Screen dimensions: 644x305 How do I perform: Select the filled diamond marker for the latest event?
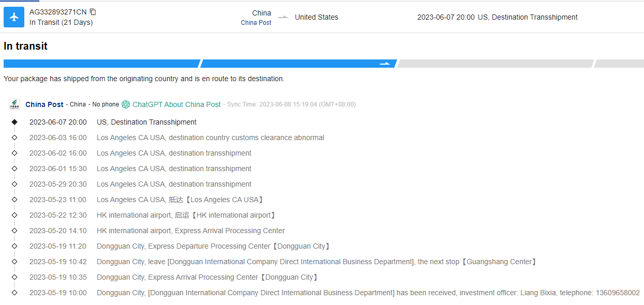(14, 122)
